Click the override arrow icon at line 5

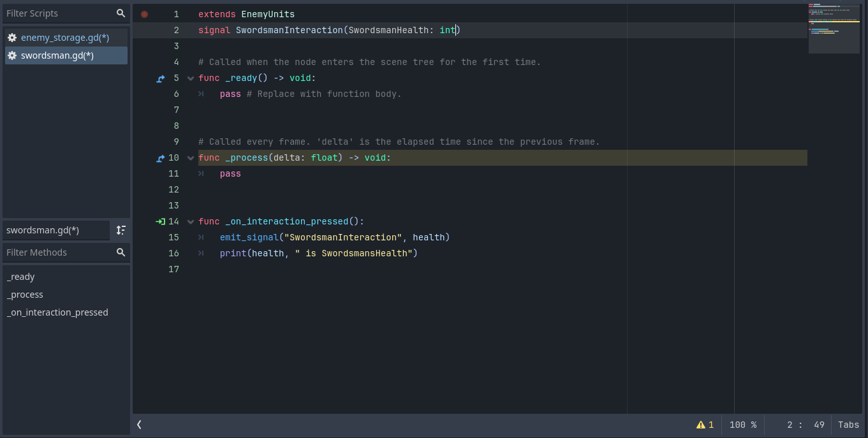pyautogui.click(x=161, y=78)
